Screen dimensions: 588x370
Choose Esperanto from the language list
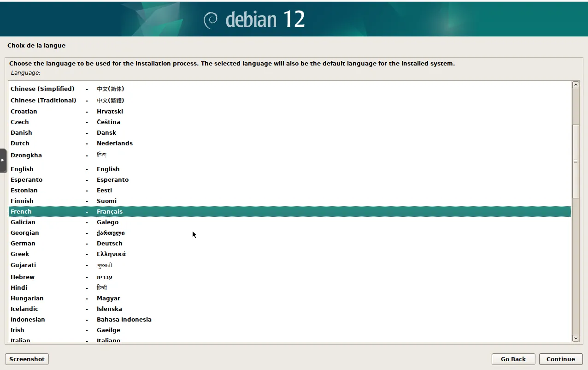290,179
